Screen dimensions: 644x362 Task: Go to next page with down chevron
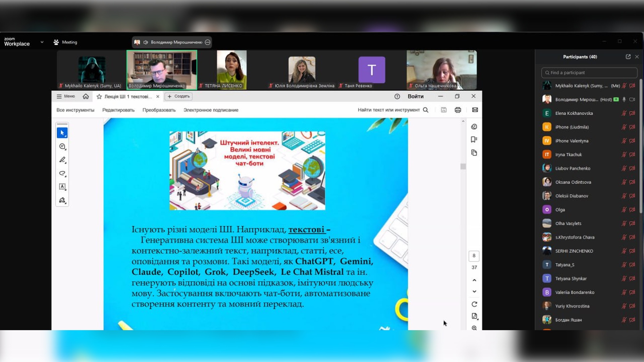point(474,292)
